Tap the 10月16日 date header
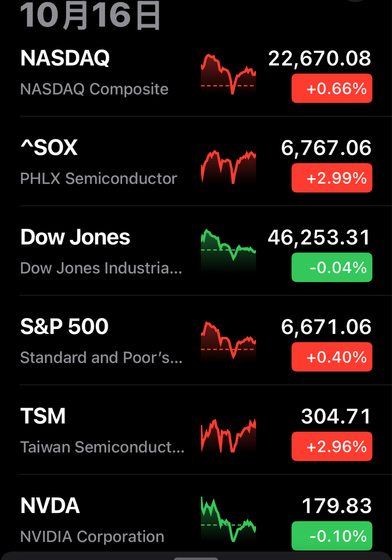The image size is (392, 560). tap(90, 15)
